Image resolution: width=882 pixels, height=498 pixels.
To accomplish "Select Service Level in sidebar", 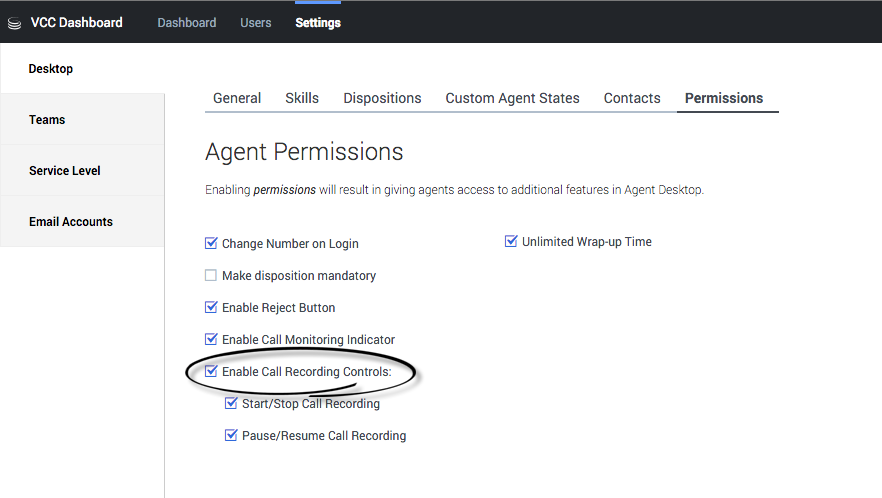I will 64,171.
